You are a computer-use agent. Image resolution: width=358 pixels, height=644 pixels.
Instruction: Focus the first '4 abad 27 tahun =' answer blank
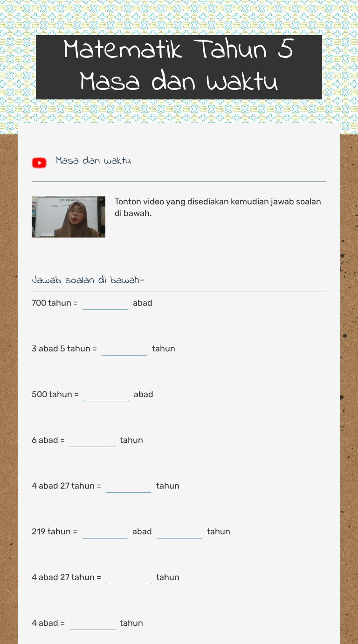point(129,486)
